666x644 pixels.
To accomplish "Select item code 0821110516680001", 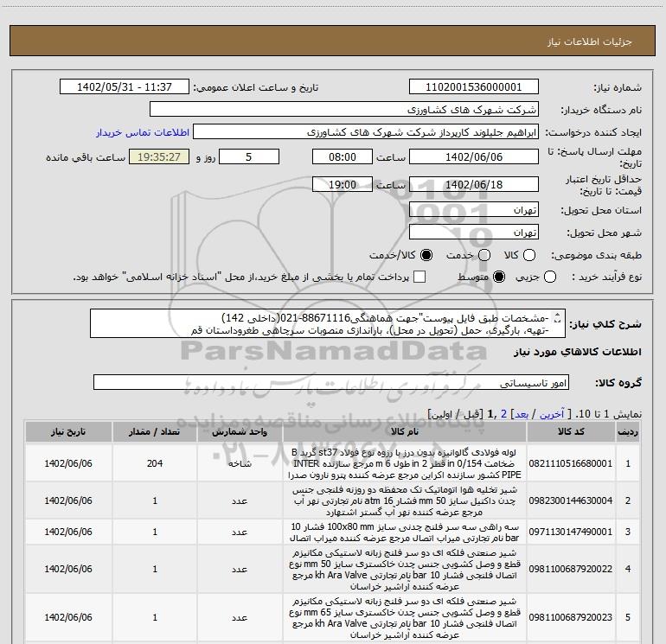I will click(571, 463).
